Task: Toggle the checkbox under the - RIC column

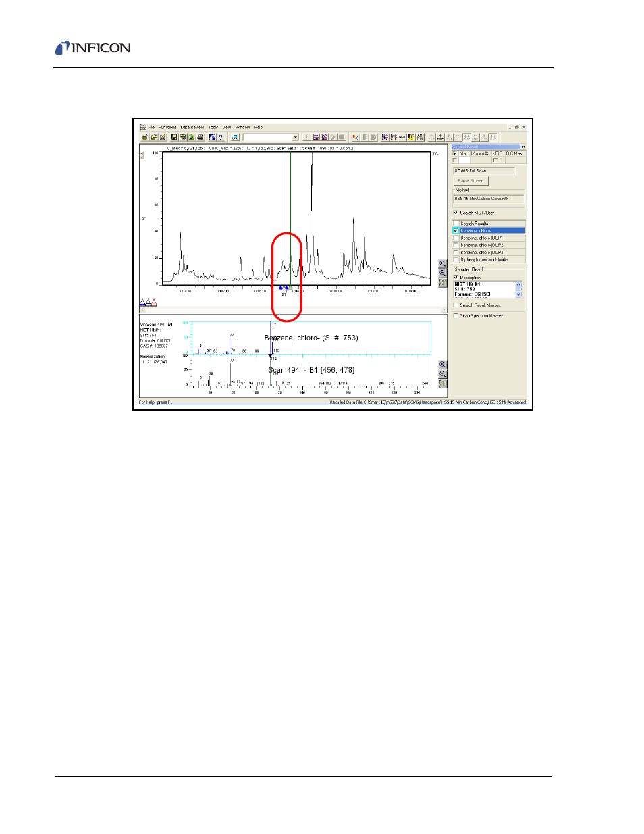Action: click(495, 160)
